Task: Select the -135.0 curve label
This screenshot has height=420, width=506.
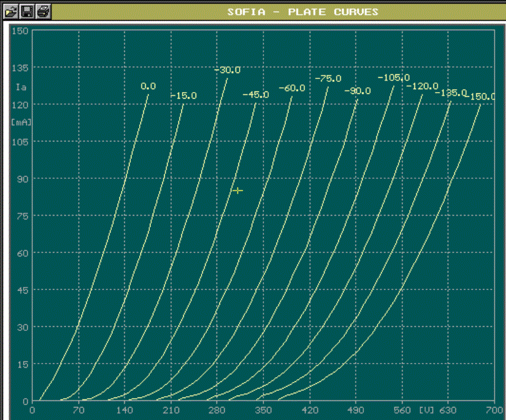Action: pos(451,93)
